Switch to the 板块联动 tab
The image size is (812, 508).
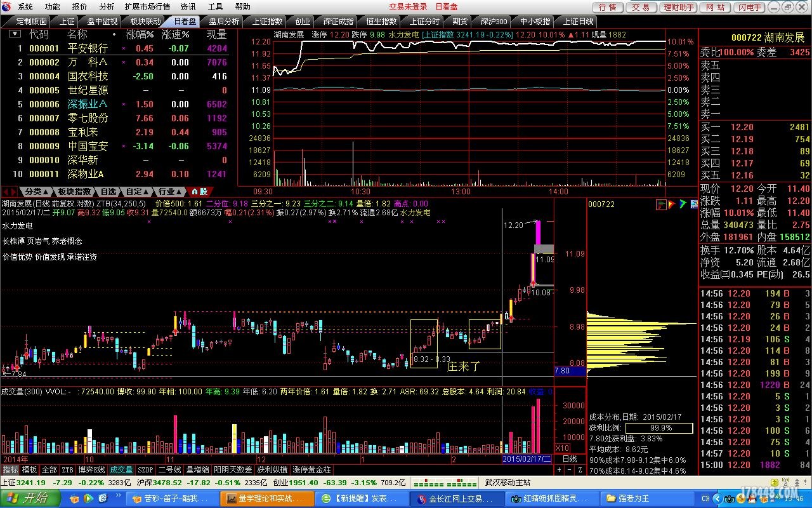pyautogui.click(x=145, y=21)
